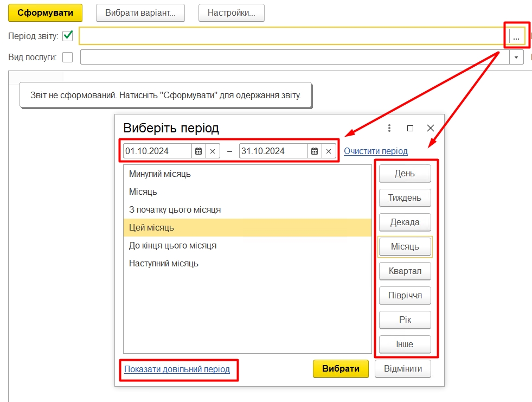532x402 pixels.
Task: Follow the Показати довільний період link
Action: [x=177, y=369]
